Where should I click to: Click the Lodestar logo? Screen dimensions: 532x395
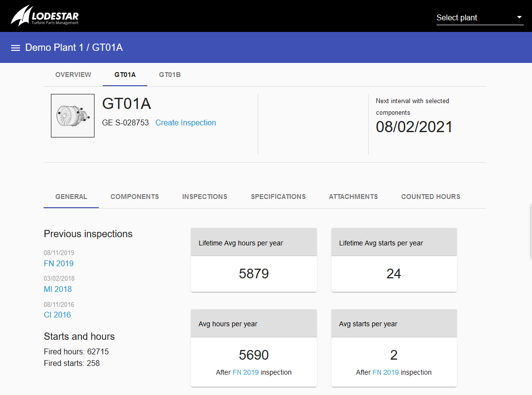tap(45, 16)
